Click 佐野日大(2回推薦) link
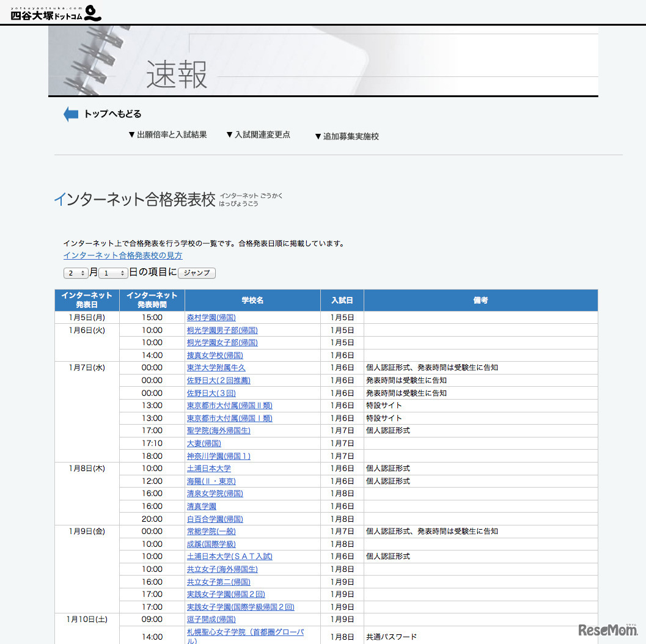Screen dimensions: 646x644 click(218, 381)
